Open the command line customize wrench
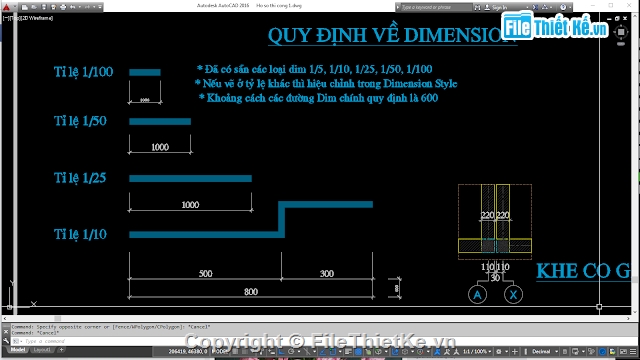The image size is (640, 360). pos(6,341)
